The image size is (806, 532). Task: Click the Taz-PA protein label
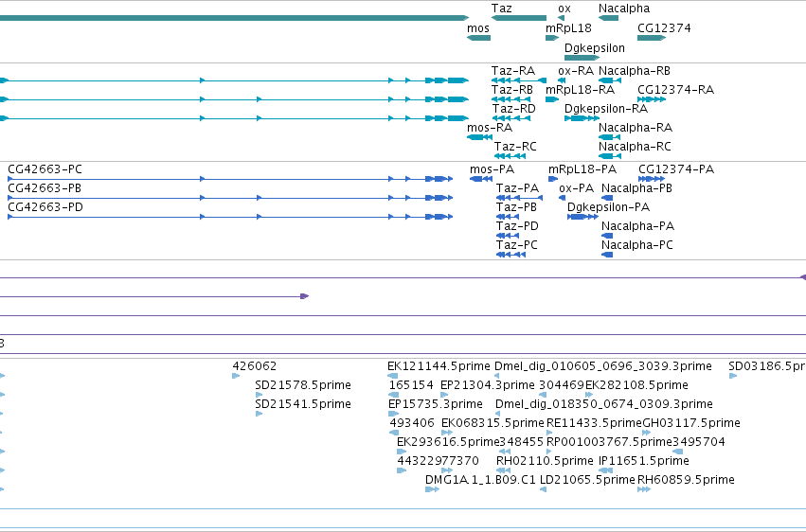[518, 188]
